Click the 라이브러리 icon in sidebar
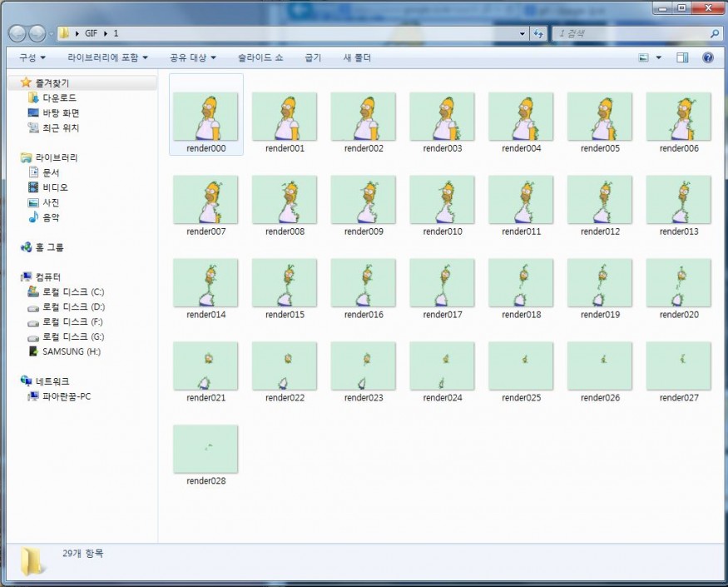This screenshot has width=728, height=587. tap(26, 157)
